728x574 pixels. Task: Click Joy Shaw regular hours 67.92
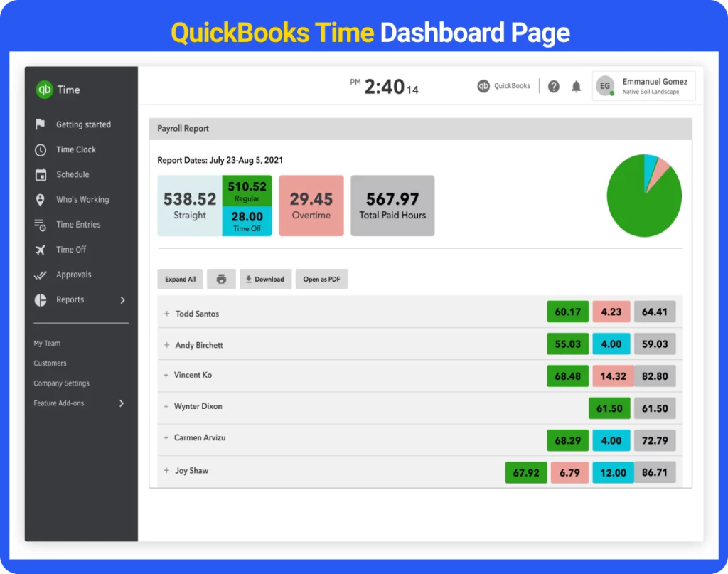tap(526, 473)
